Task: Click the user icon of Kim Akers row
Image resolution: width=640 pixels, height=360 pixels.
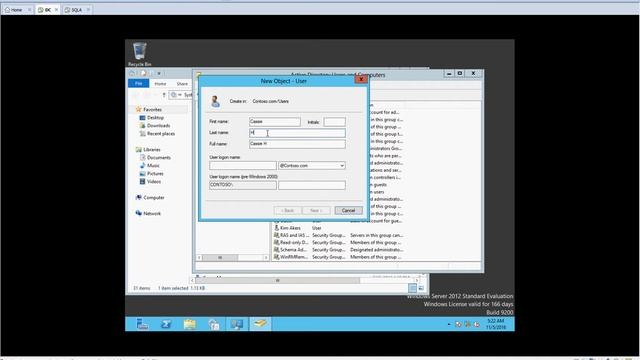Action: point(276,228)
